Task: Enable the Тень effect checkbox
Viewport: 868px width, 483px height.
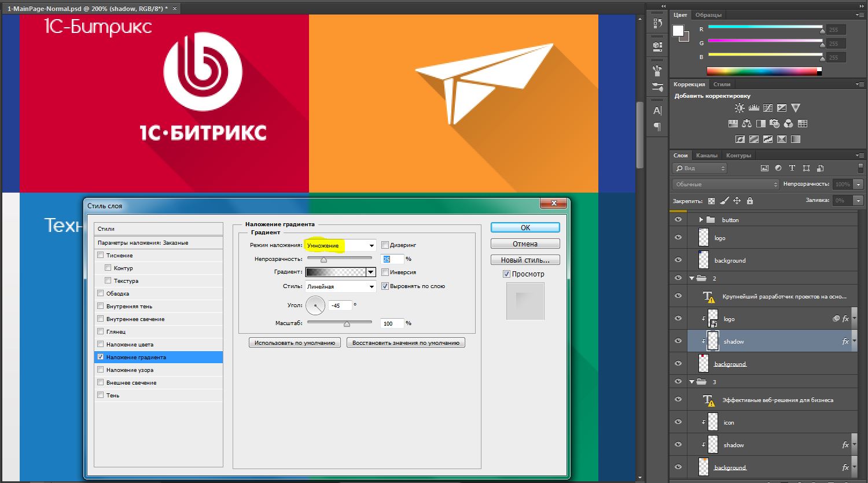Action: point(101,395)
